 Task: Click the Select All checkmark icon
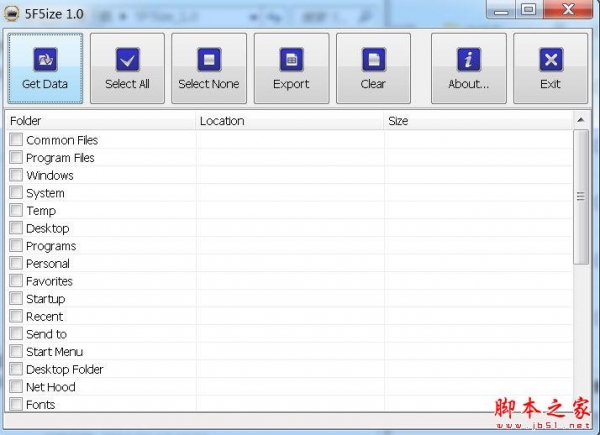coord(127,59)
